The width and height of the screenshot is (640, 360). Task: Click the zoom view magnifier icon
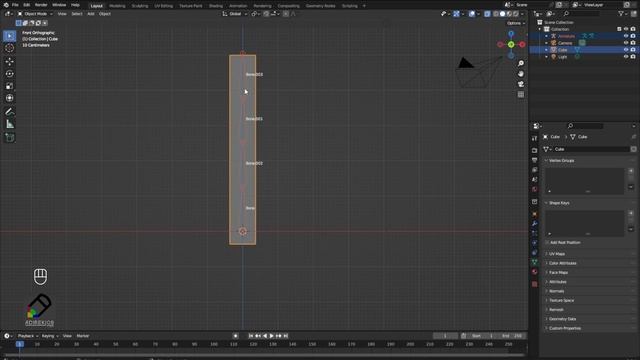pyautogui.click(x=521, y=64)
